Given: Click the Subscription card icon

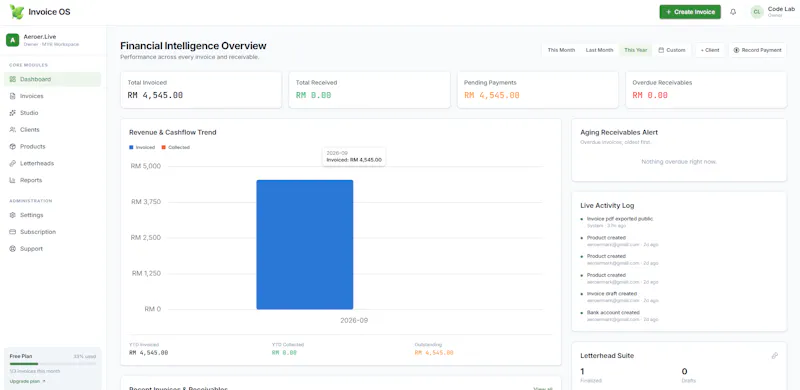Looking at the screenshot, I should click(x=13, y=232).
